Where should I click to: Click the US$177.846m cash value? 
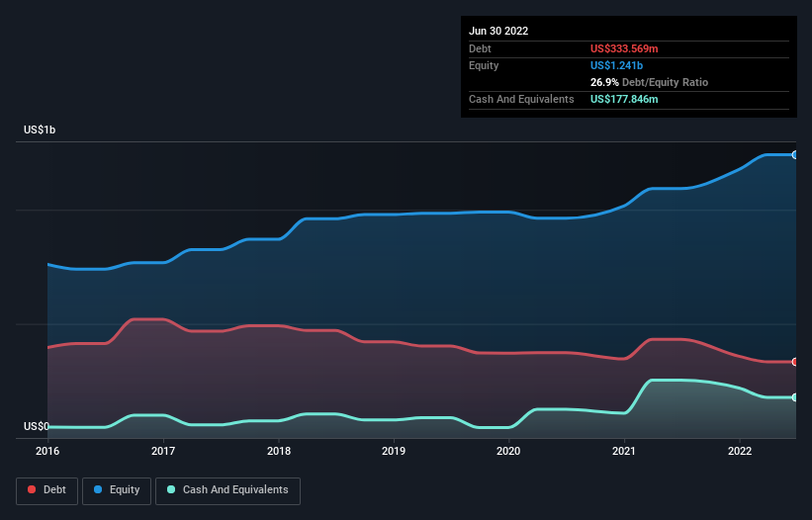click(x=624, y=99)
